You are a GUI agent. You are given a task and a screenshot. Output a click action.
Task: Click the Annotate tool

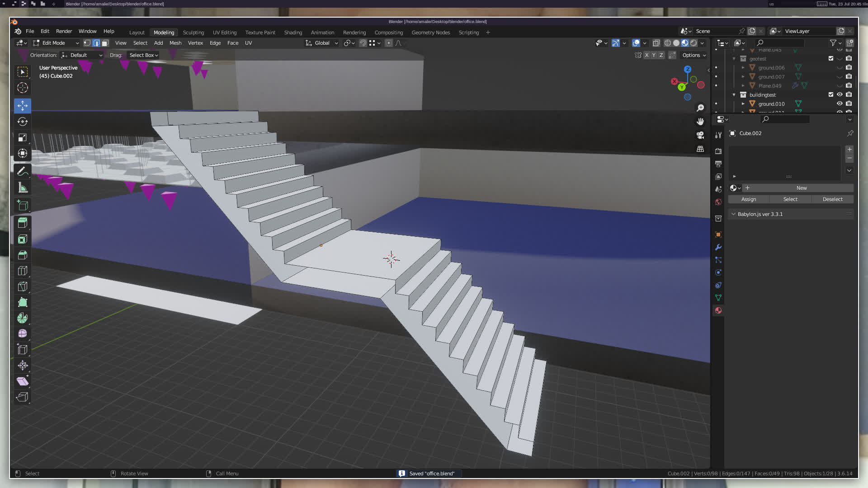coord(22,171)
